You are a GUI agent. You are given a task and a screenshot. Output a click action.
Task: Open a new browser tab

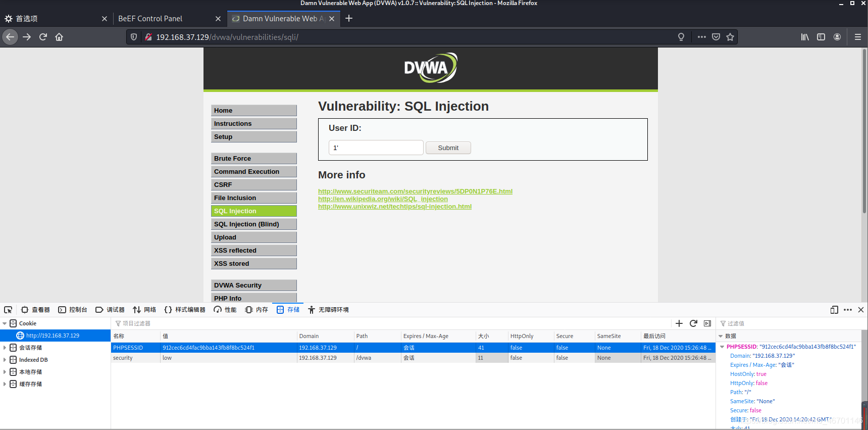[349, 19]
